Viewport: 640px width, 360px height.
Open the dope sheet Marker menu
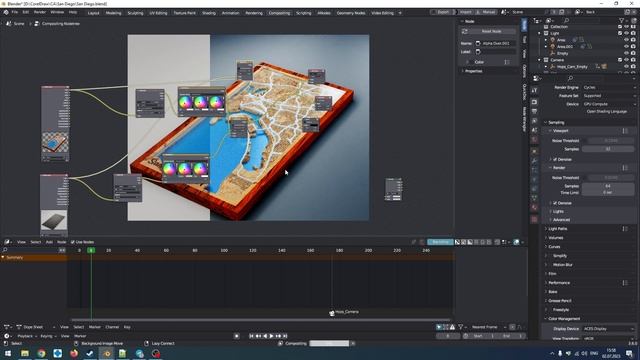pos(95,327)
